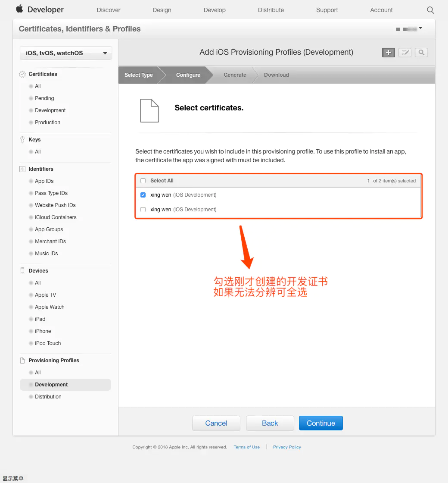448x483 pixels.
Task: Open the Distribute navigation menu
Action: [271, 10]
